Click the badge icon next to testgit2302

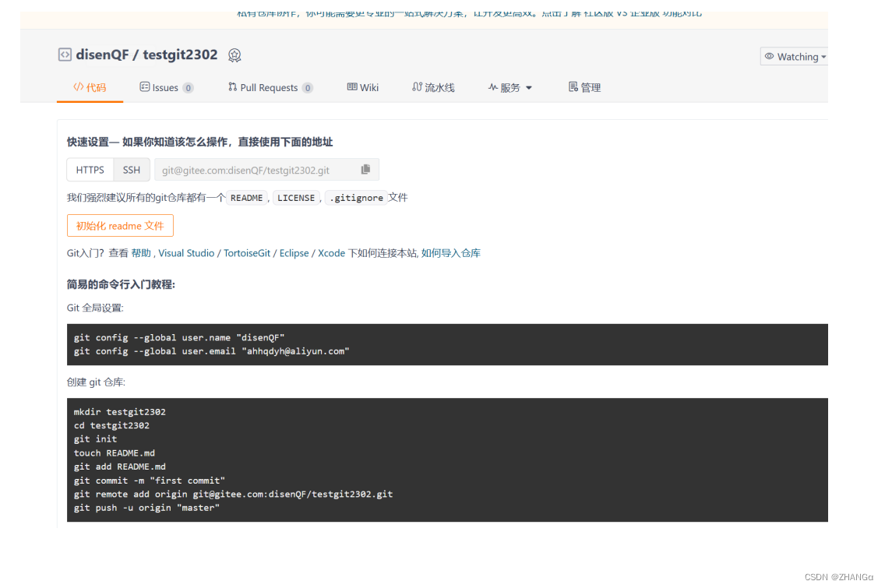(x=234, y=55)
